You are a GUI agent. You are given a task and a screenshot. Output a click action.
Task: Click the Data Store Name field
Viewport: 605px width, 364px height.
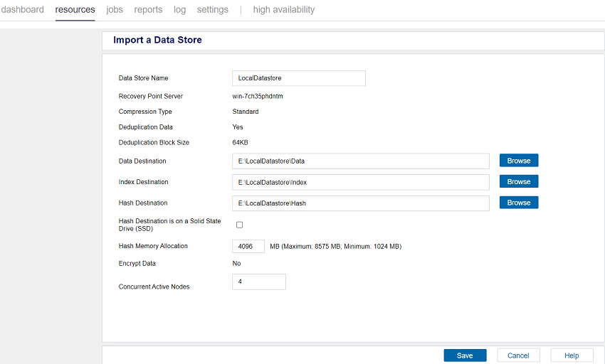click(299, 78)
